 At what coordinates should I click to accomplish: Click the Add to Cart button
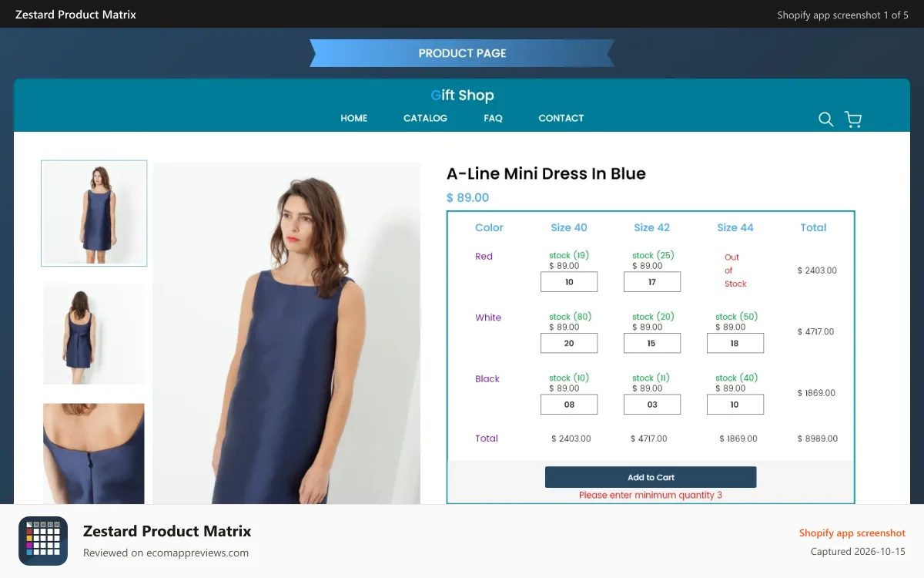[651, 477]
